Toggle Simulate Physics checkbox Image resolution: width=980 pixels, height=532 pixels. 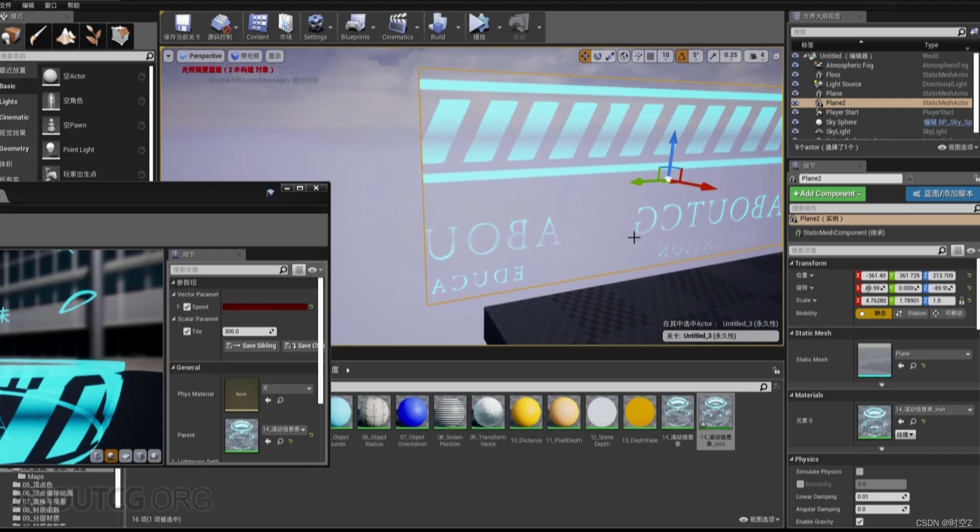(859, 472)
